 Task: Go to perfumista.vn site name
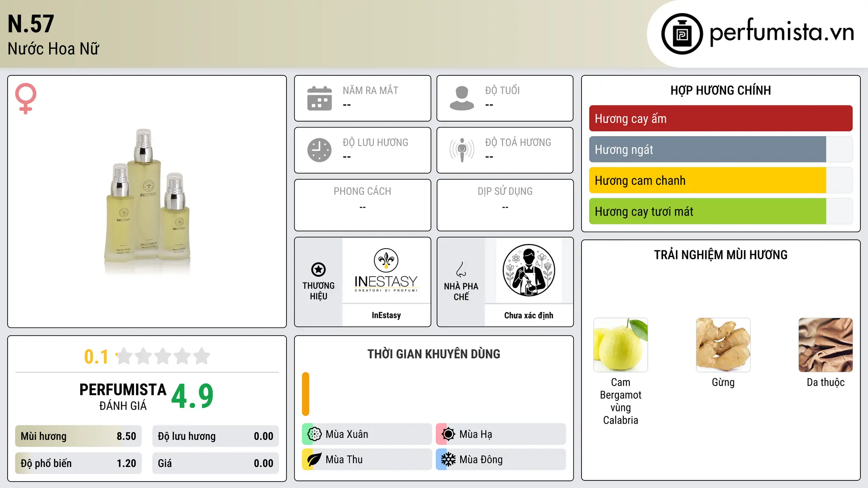[782, 32]
